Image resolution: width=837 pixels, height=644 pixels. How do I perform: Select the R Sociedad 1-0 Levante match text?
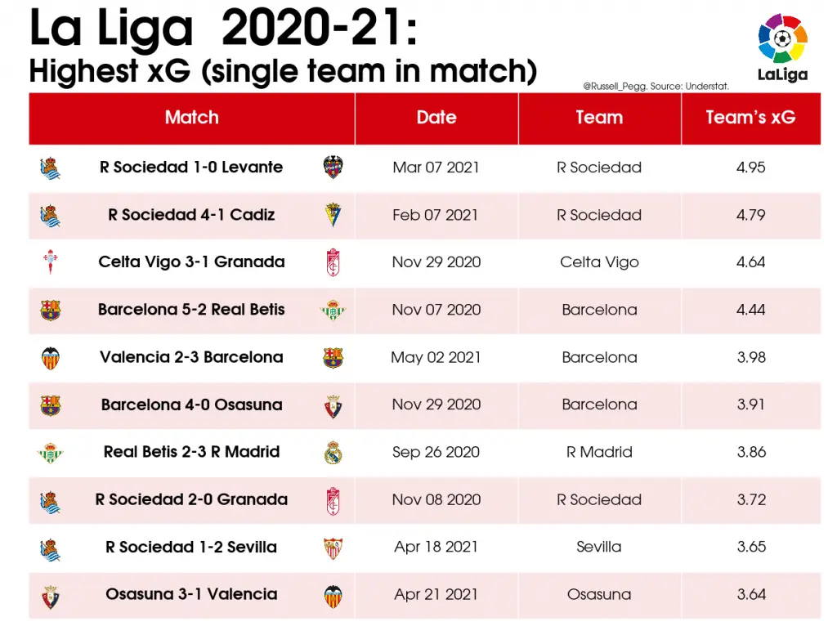pyautogui.click(x=191, y=167)
